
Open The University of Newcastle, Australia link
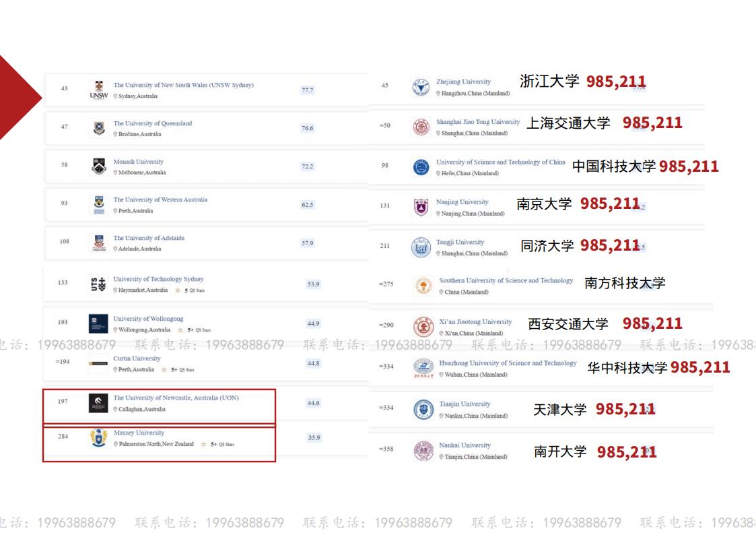[176, 398]
